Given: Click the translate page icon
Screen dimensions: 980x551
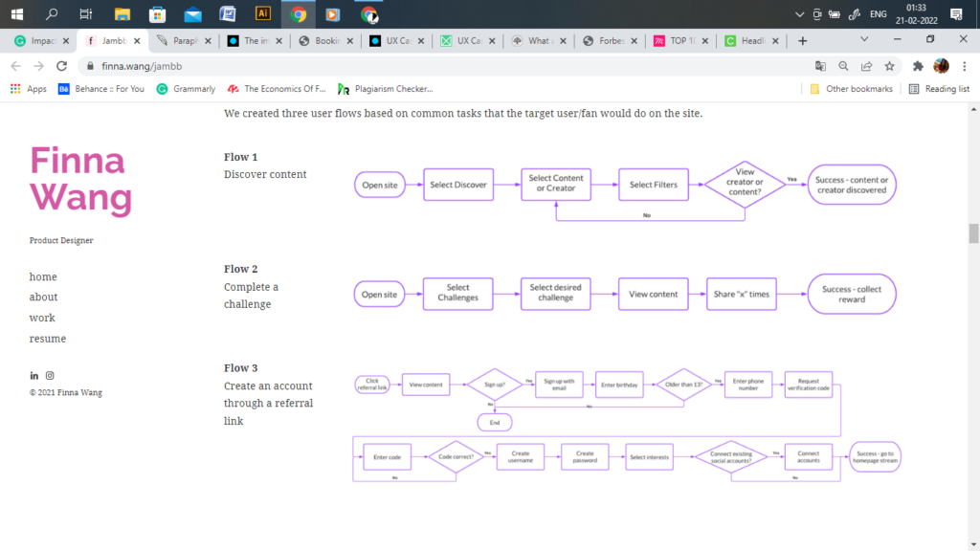Looking at the screenshot, I should point(820,66).
